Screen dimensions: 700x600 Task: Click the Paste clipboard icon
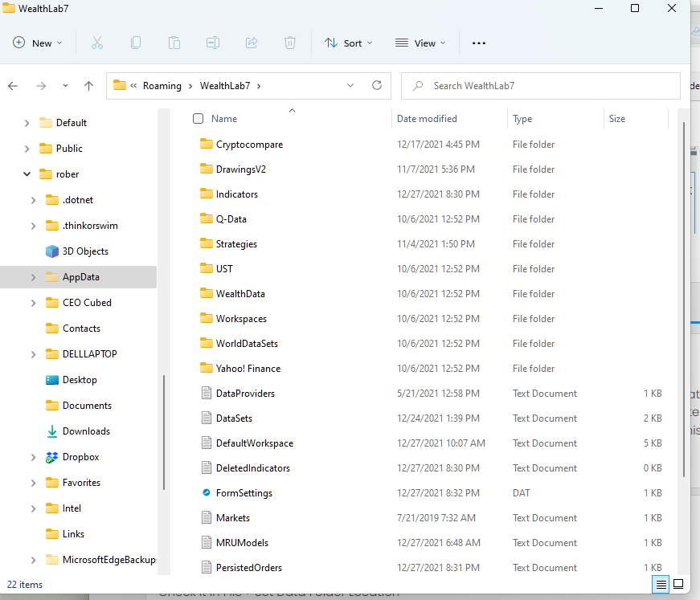[174, 43]
